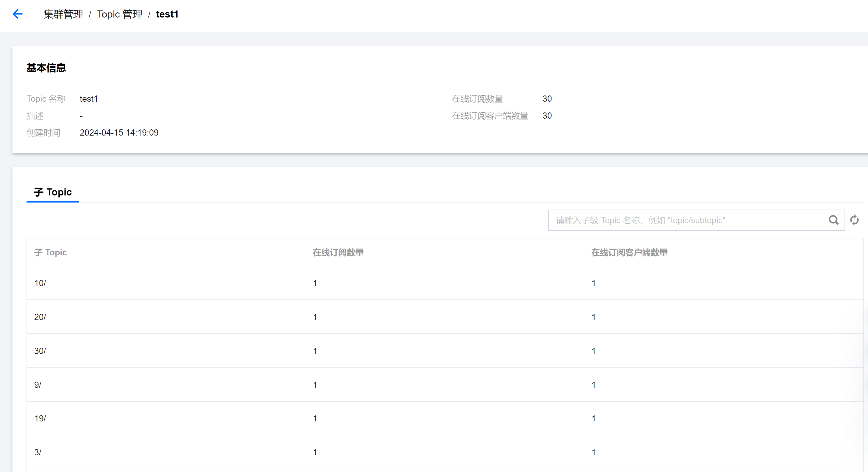
Task: Click the 描述 label
Action: click(x=35, y=116)
